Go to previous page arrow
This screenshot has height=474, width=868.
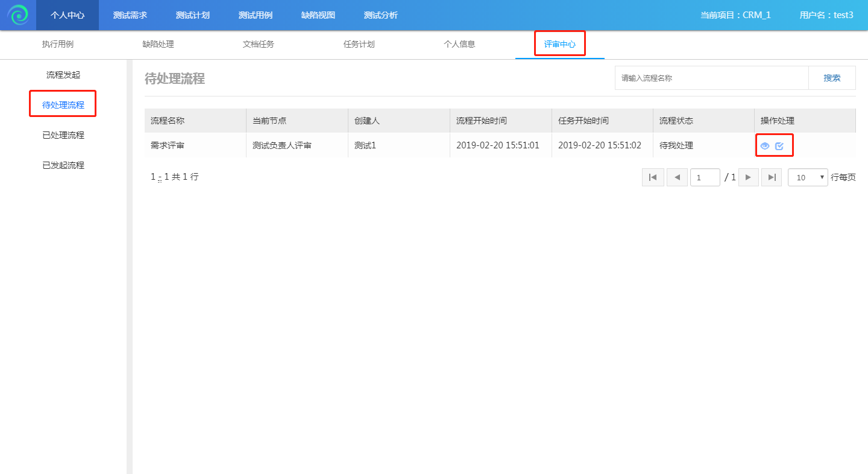tap(677, 177)
